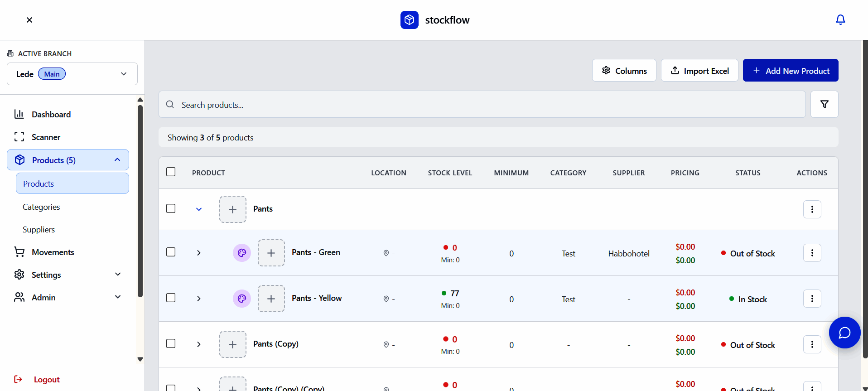This screenshot has height=391, width=868.
Task: Check the Pants - Green row checkbox
Action: pyautogui.click(x=171, y=252)
